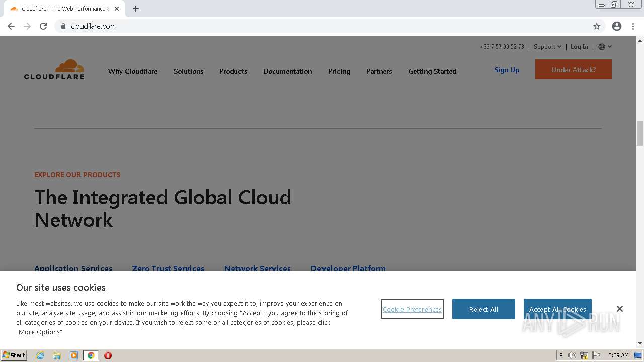Click the page vertical scrollbar thumb
644x362 pixels.
[x=640, y=133]
